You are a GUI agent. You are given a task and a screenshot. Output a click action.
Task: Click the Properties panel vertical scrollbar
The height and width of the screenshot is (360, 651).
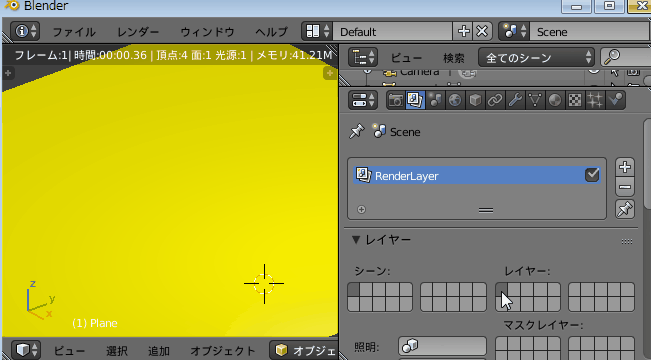[x=647, y=164]
